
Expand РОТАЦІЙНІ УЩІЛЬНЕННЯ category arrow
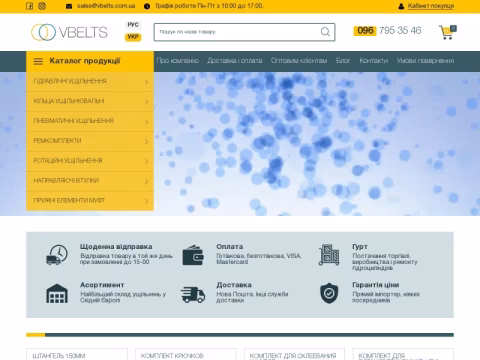(x=146, y=161)
